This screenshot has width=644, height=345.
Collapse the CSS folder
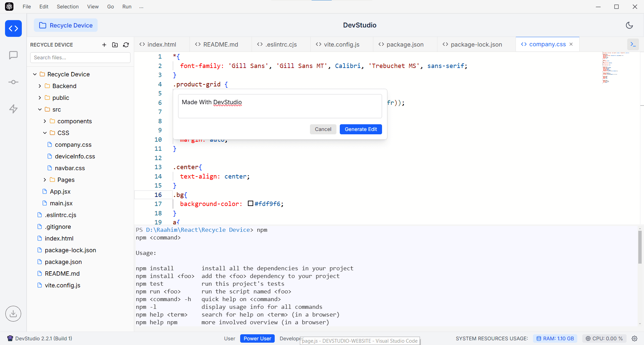coord(45,133)
